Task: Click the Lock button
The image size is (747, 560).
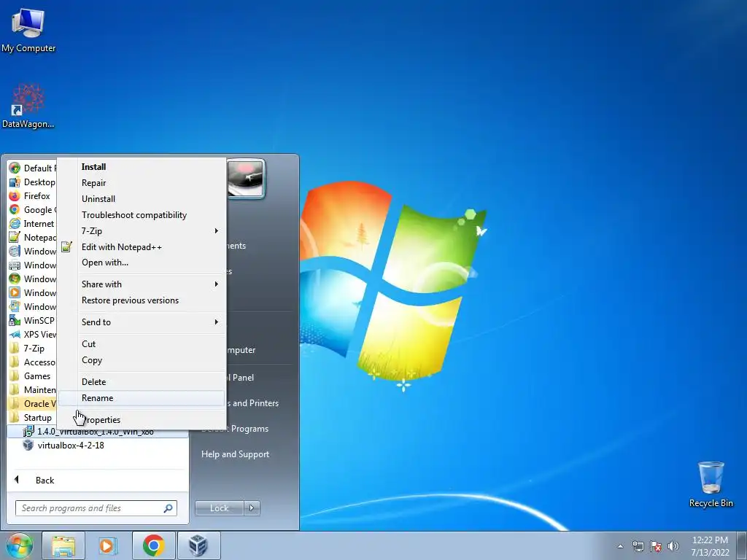Action: (219, 508)
